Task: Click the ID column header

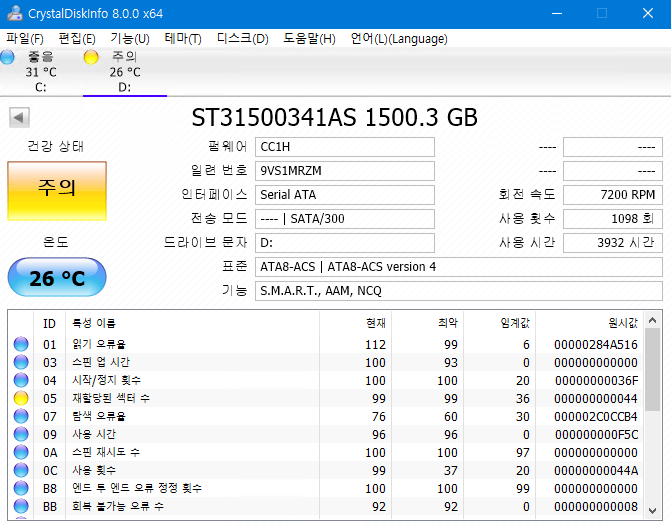Action: click(49, 323)
